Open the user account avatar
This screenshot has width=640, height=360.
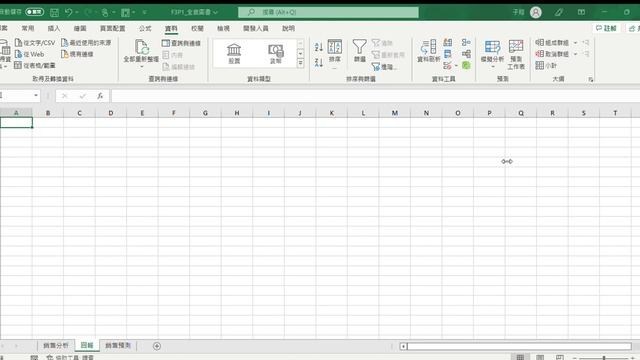coord(536,12)
